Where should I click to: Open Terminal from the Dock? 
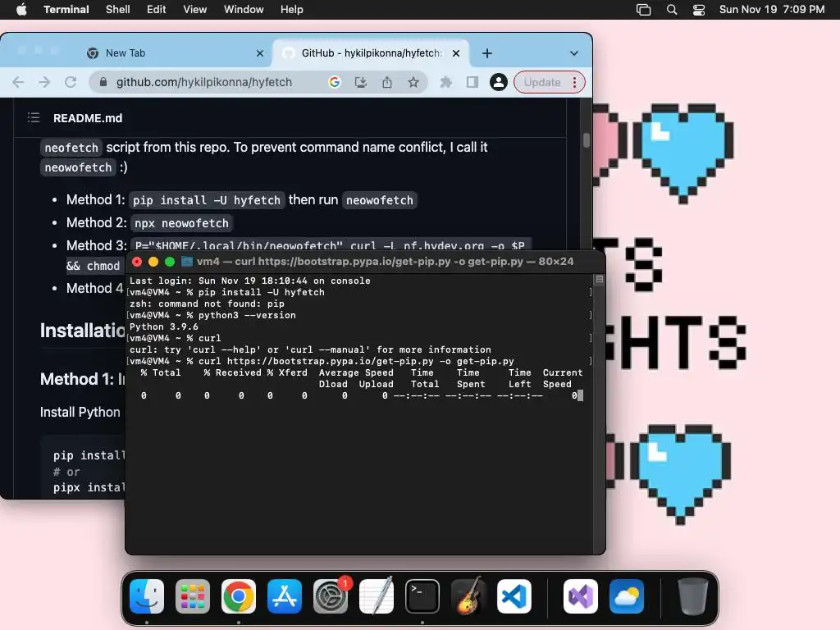pos(422,596)
